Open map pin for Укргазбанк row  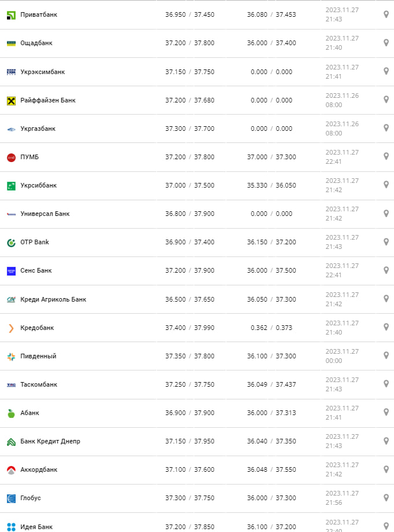tap(386, 128)
